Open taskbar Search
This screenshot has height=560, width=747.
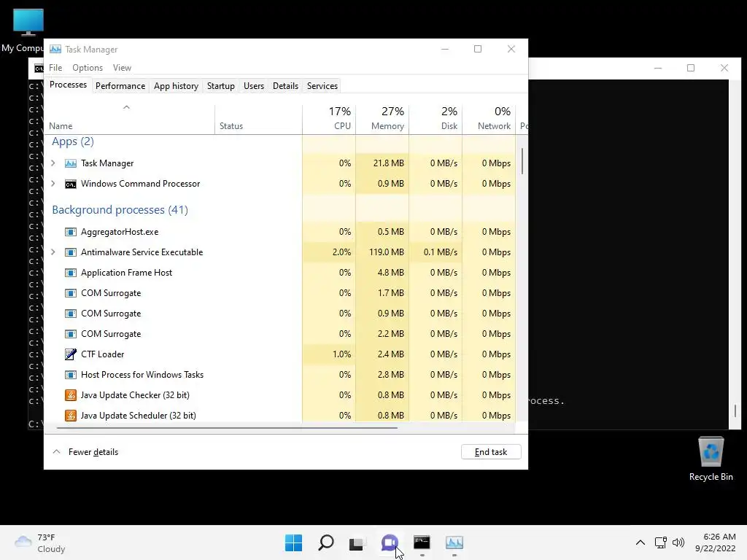coord(326,542)
